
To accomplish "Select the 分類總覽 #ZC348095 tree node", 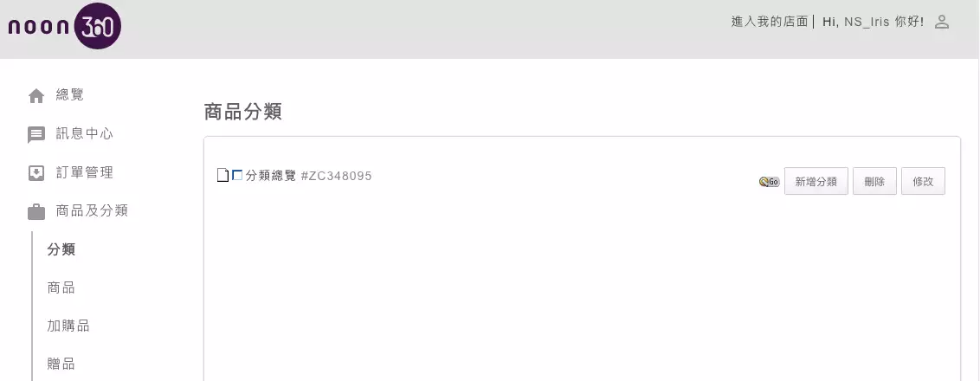I will tap(308, 176).
